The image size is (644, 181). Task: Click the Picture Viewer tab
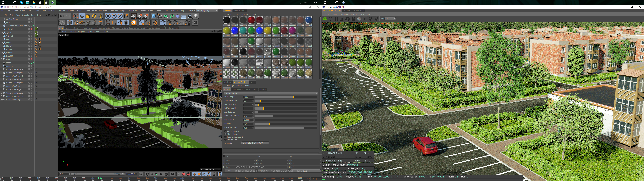point(358,11)
